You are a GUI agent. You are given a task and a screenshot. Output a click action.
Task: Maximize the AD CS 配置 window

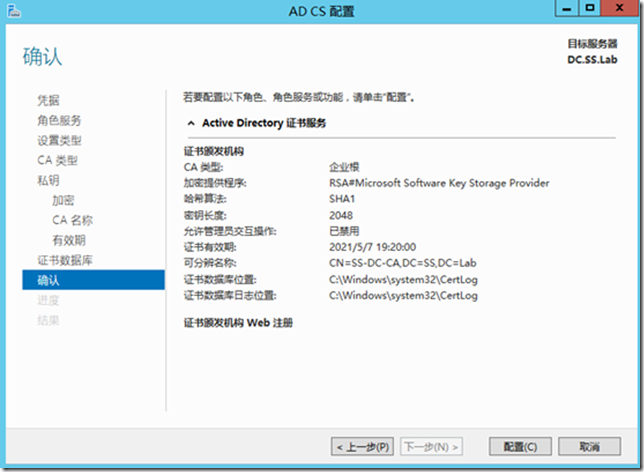coord(590,8)
